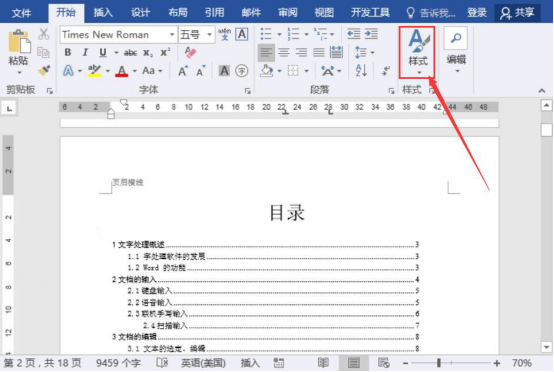
Task: Open the font name dropdown
Action: (172, 35)
